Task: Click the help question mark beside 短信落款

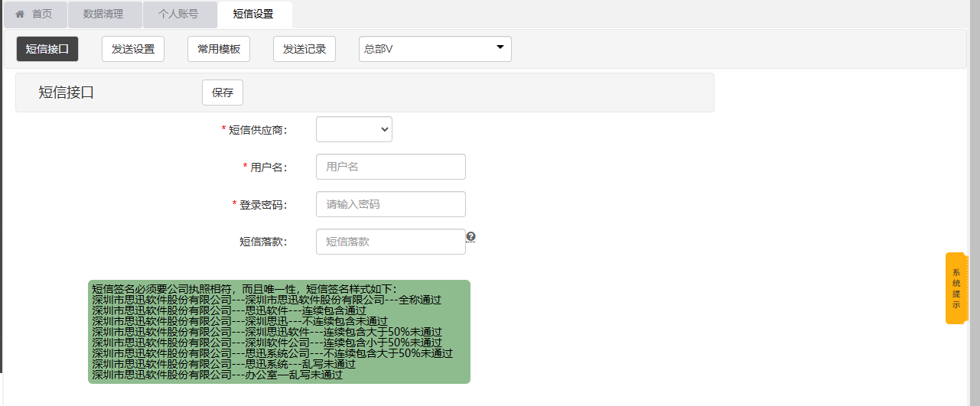Action: (471, 237)
